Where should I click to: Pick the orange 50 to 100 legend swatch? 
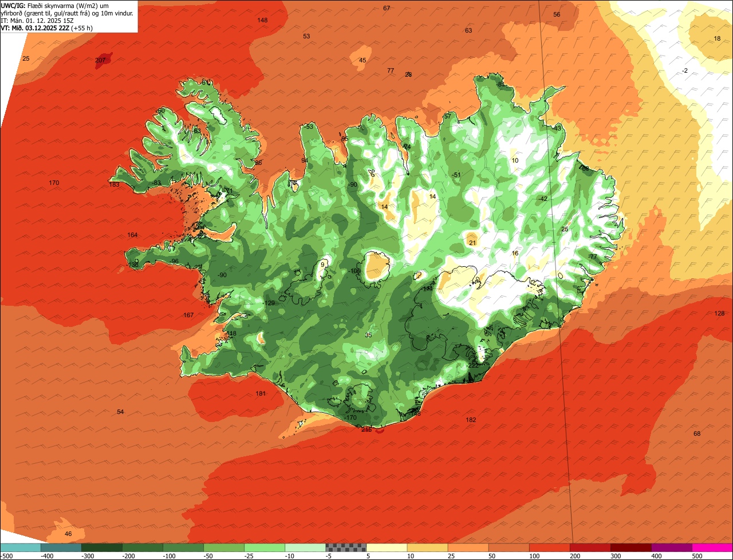pos(508,547)
